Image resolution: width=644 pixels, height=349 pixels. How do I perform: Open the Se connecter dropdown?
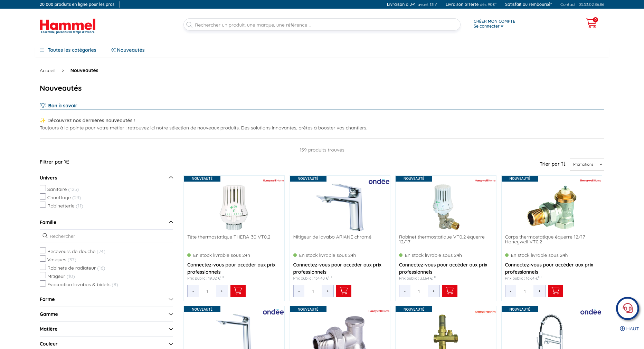[x=489, y=26]
